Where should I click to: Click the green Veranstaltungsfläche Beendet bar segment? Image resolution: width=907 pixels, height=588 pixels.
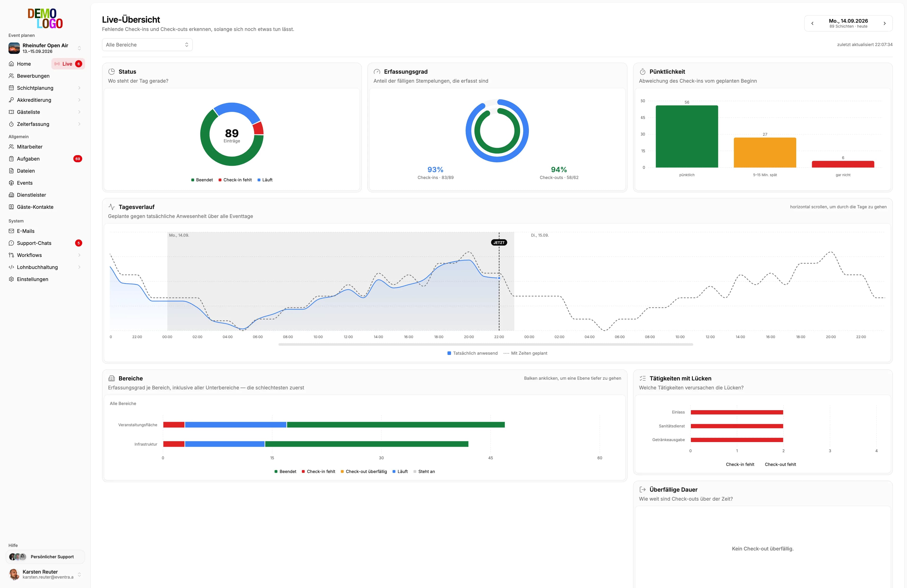[396, 425]
